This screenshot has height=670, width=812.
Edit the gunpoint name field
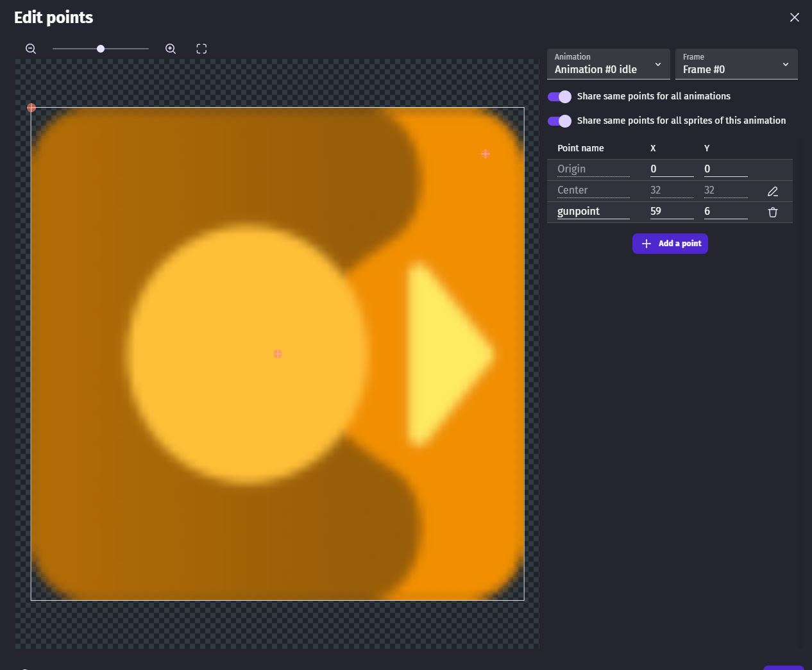593,212
